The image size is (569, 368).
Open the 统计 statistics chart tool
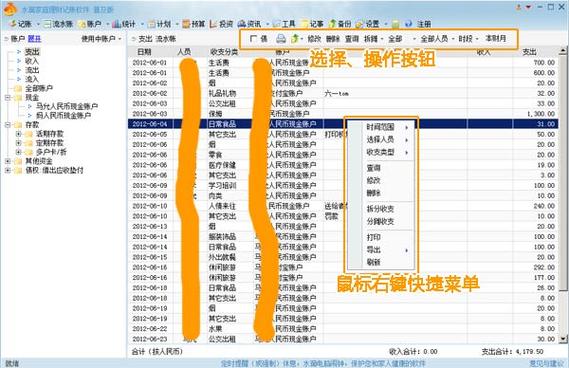(124, 24)
